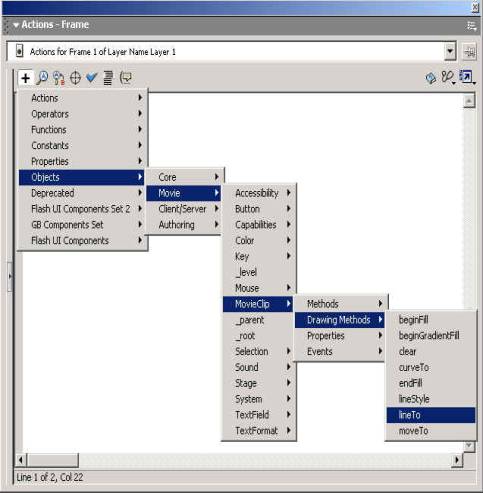Show Code Hint icon
483x493 pixels.
pos(126,78)
